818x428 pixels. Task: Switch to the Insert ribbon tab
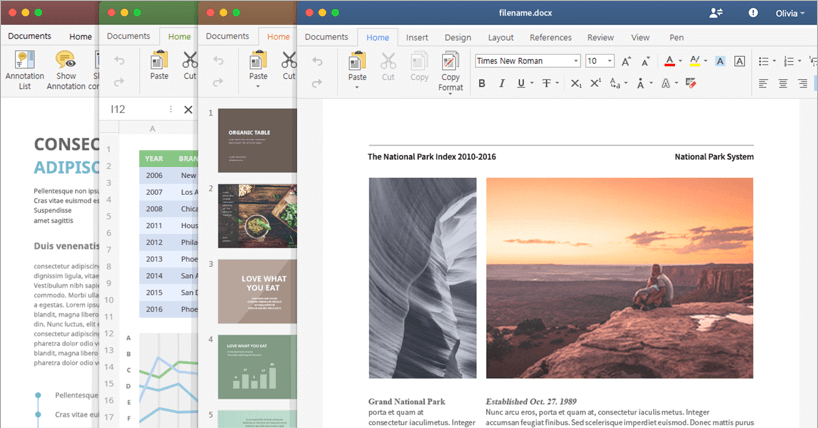tap(418, 37)
